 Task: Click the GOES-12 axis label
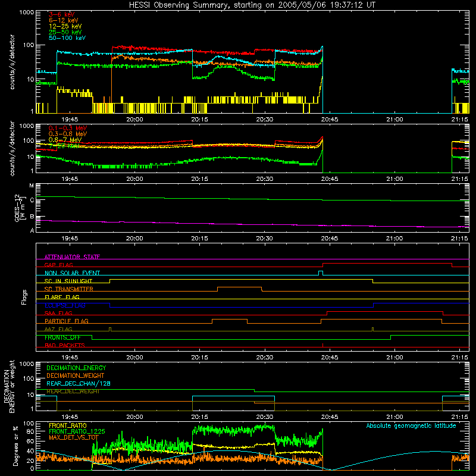click(x=19, y=208)
